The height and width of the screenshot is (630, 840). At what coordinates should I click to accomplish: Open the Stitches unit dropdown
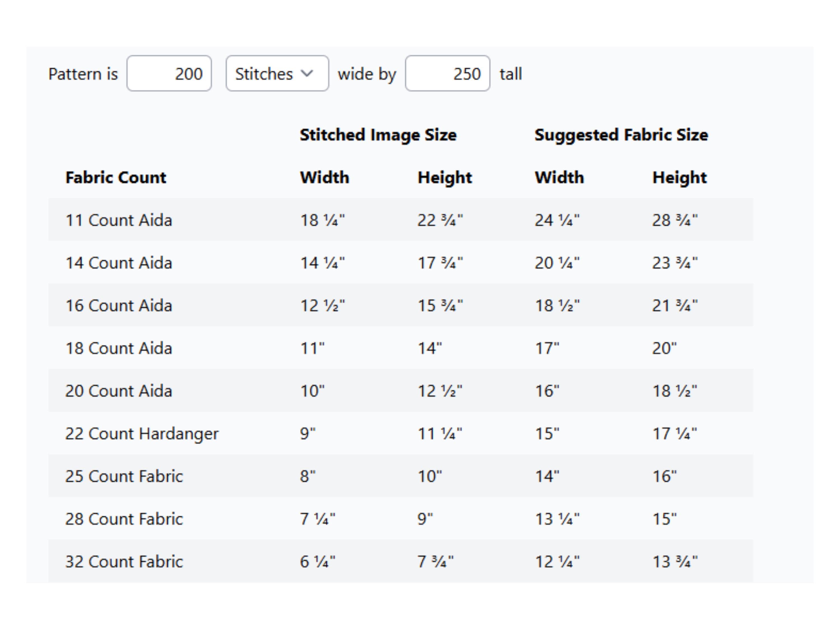click(x=277, y=73)
